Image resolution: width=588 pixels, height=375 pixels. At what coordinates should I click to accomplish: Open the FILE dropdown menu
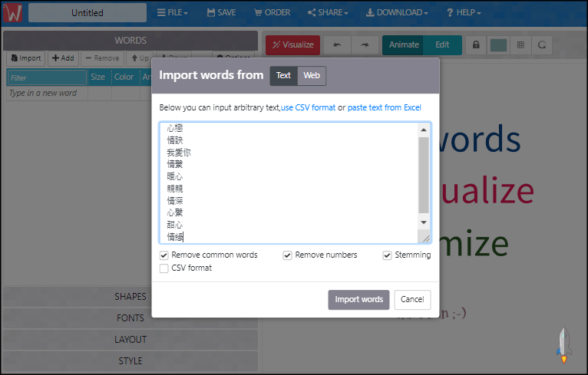point(172,13)
